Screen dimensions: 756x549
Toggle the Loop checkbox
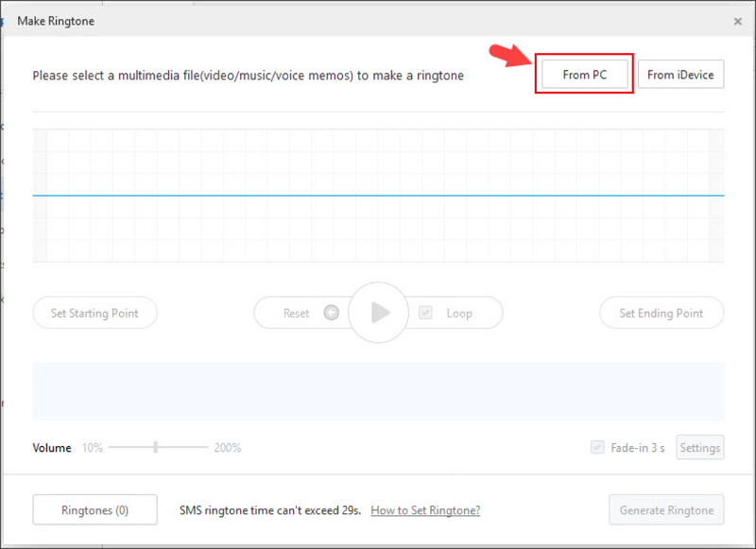pyautogui.click(x=426, y=313)
